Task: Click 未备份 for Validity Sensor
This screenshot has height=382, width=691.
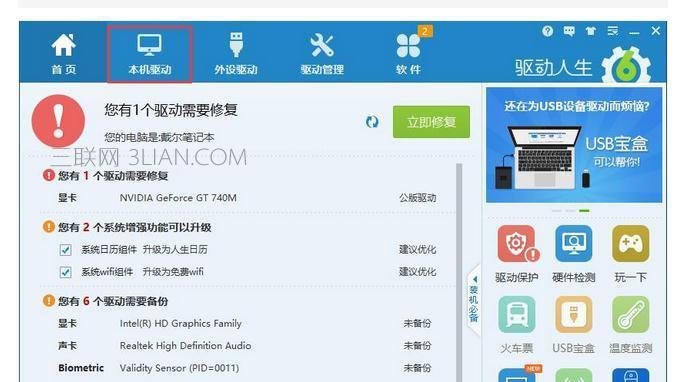Action: pos(417,367)
